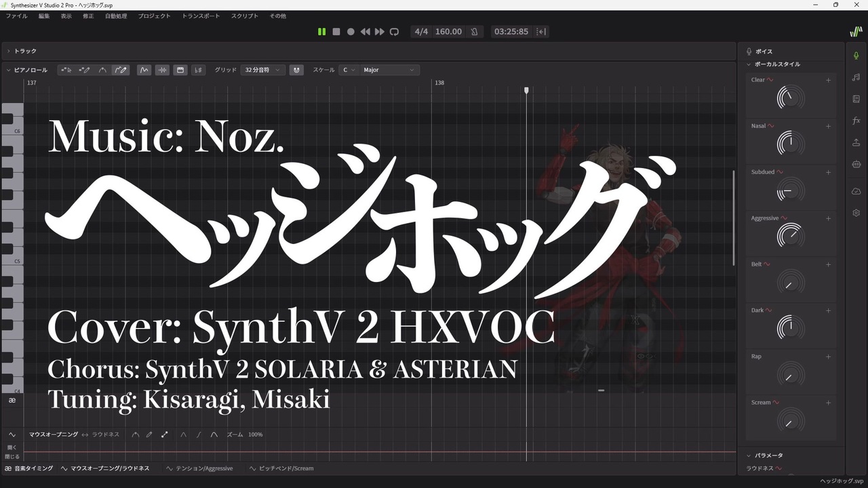The width and height of the screenshot is (868, 488).
Task: Swap マウスオープニング and ラウドネス parameters
Action: [85, 434]
